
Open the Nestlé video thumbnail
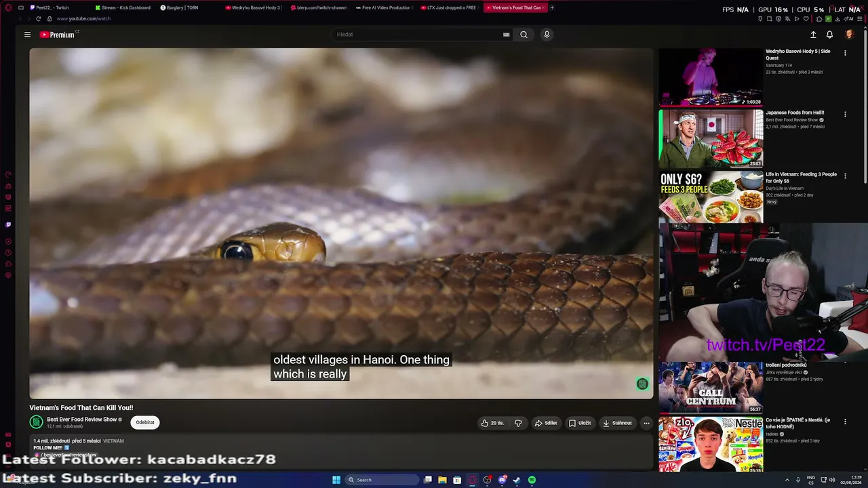click(x=711, y=444)
